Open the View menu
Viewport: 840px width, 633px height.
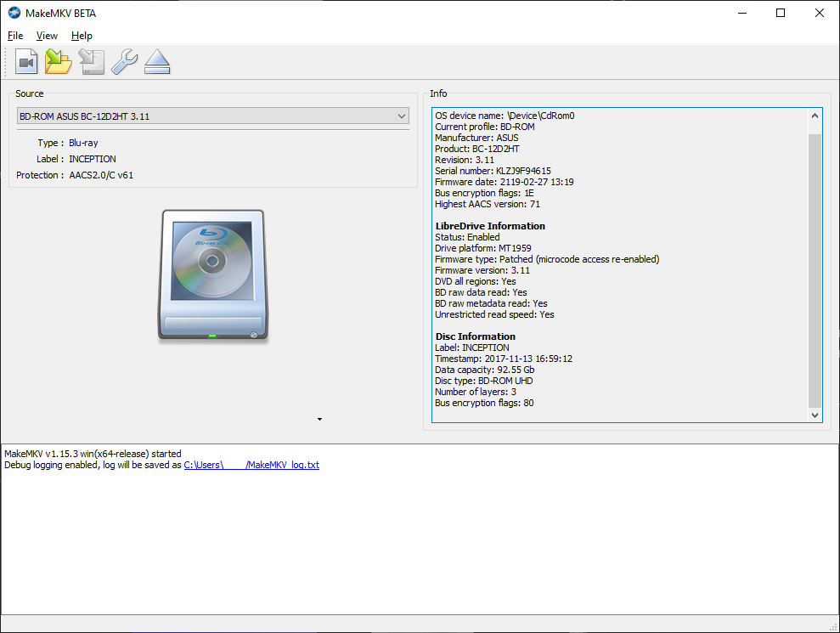(47, 36)
